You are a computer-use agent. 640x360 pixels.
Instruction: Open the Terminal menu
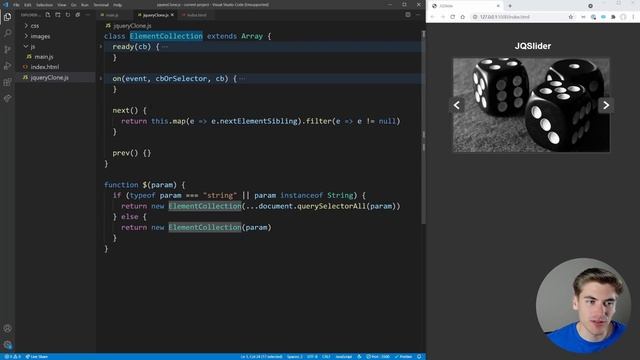101,5
